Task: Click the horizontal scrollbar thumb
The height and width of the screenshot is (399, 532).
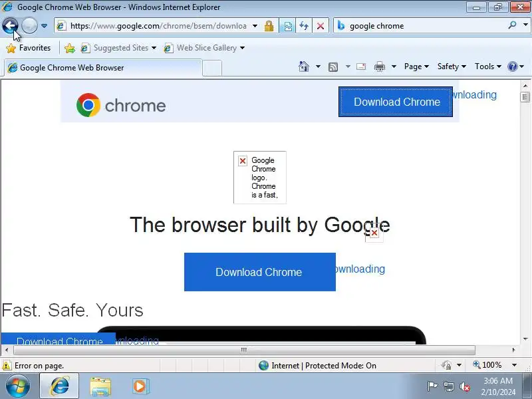Action: pyautogui.click(x=244, y=350)
